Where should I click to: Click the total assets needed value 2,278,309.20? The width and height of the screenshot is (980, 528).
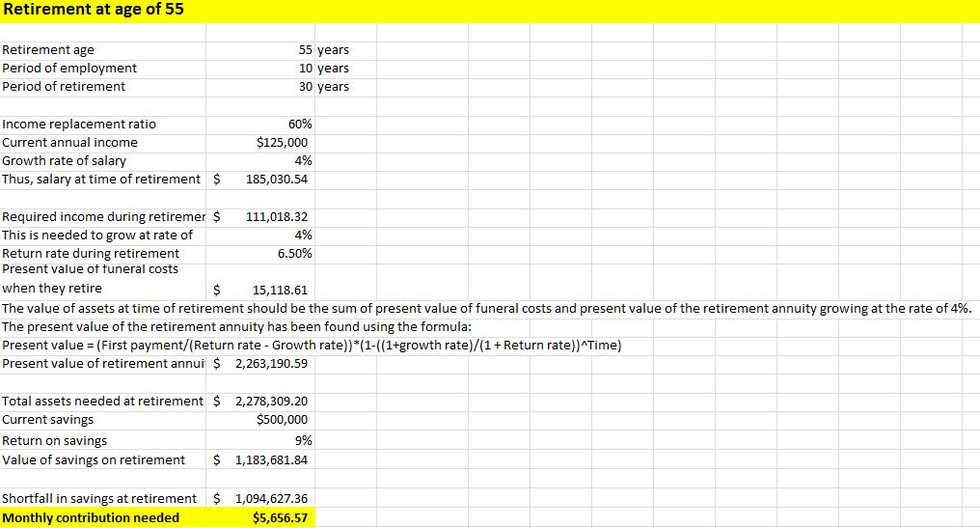coord(271,401)
